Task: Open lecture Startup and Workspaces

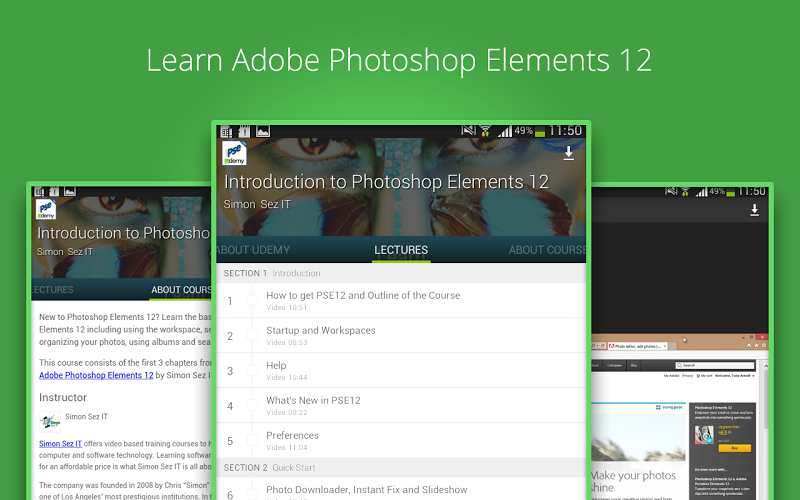Action: pos(401,335)
